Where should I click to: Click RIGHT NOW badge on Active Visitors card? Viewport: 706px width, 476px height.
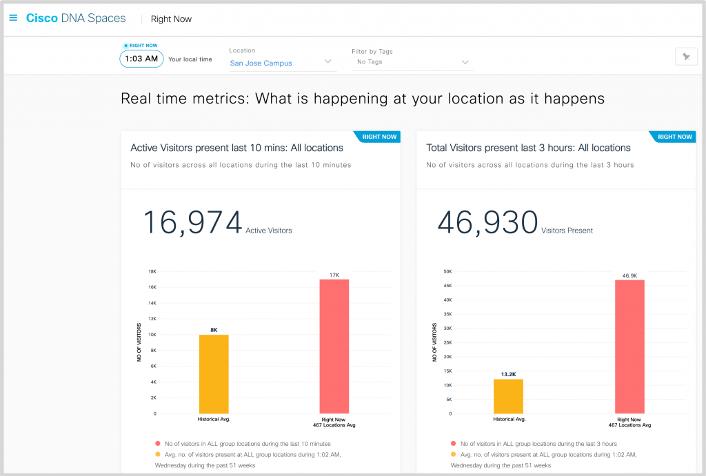[381, 137]
